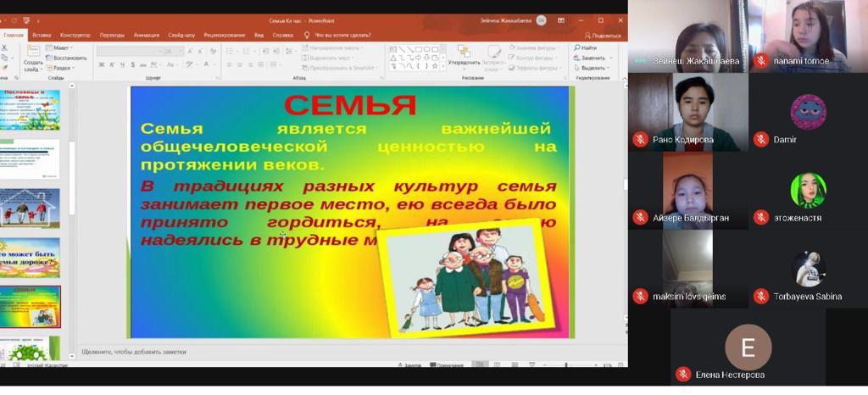Open the Анимация (Animation) ribbon tab
The image size is (868, 395).
point(146,36)
